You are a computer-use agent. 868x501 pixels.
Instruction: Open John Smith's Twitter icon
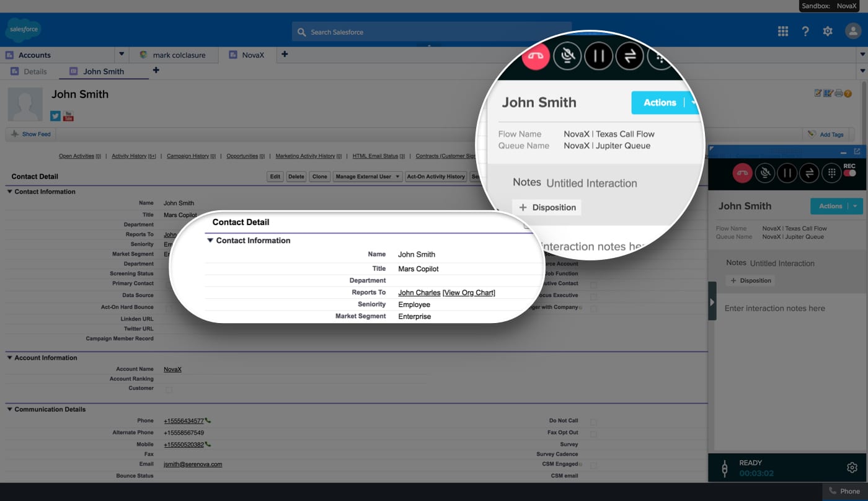[x=55, y=116]
